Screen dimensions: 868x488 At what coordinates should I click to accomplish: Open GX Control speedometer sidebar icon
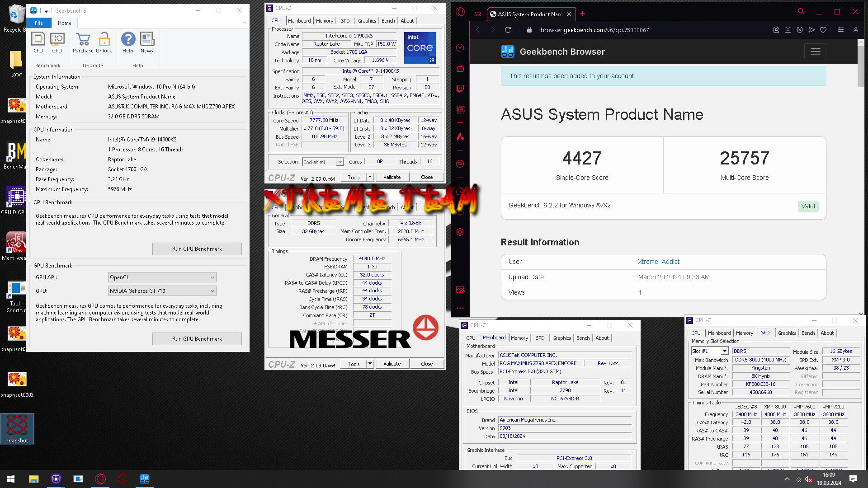point(460,47)
